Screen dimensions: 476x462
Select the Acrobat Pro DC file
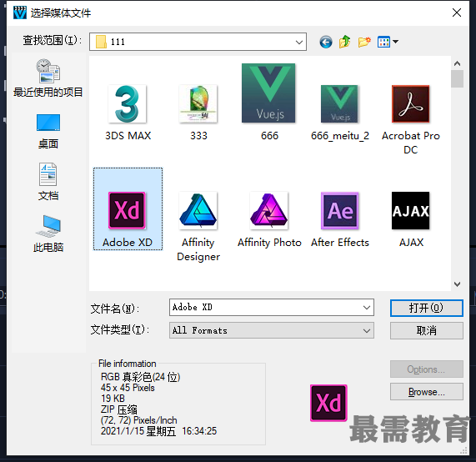(x=410, y=104)
